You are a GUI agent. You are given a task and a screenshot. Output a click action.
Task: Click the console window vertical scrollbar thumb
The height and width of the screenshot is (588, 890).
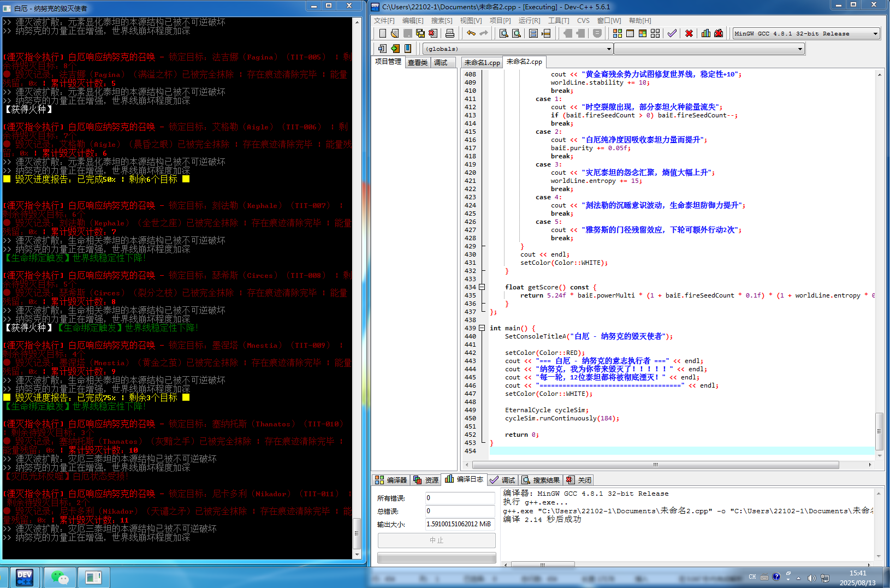pos(357,533)
